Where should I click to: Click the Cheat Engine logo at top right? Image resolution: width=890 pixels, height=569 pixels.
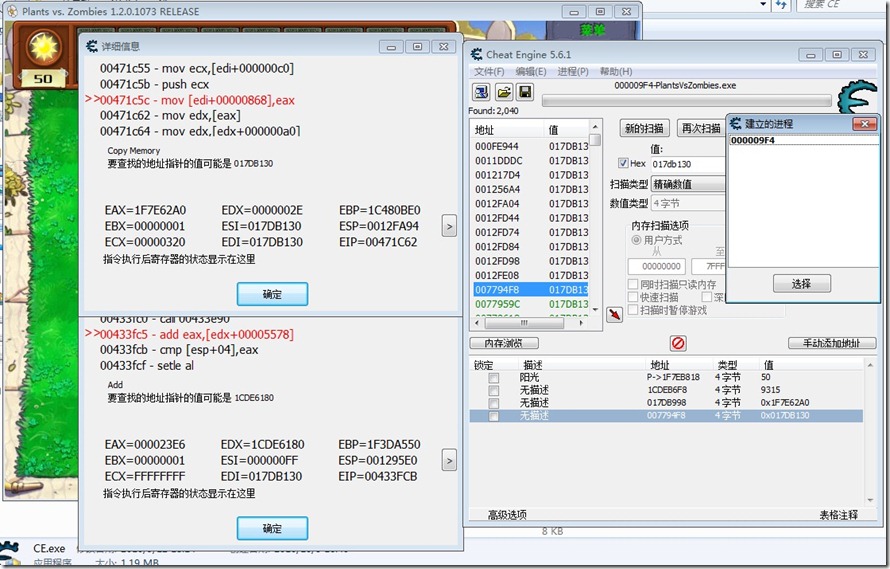coord(859,97)
